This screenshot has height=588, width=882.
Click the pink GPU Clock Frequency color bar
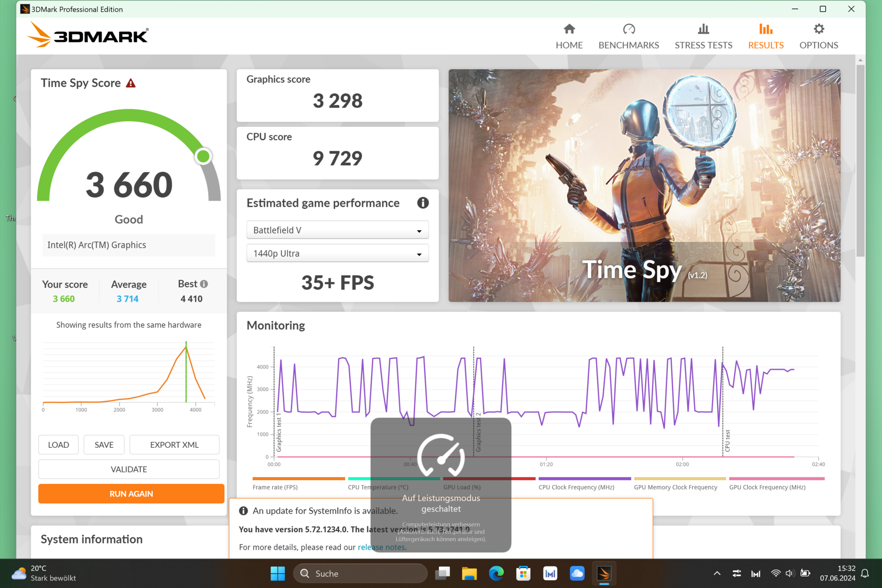coord(777,479)
